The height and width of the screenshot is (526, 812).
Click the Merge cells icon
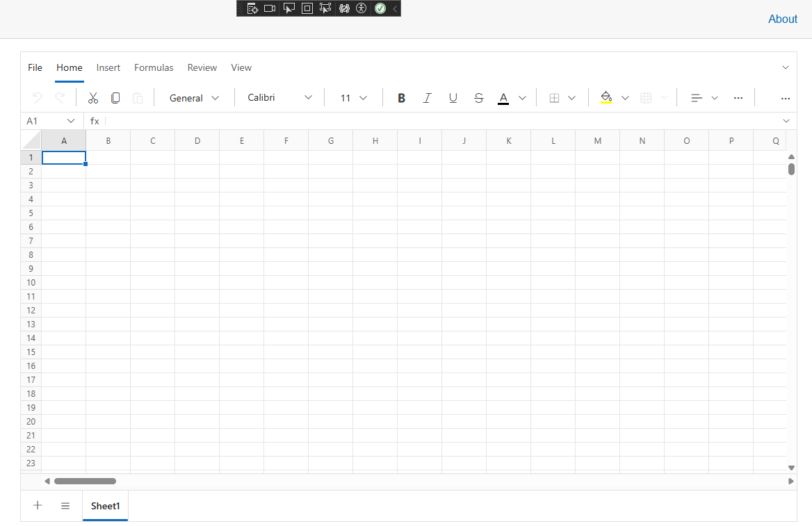pos(646,98)
